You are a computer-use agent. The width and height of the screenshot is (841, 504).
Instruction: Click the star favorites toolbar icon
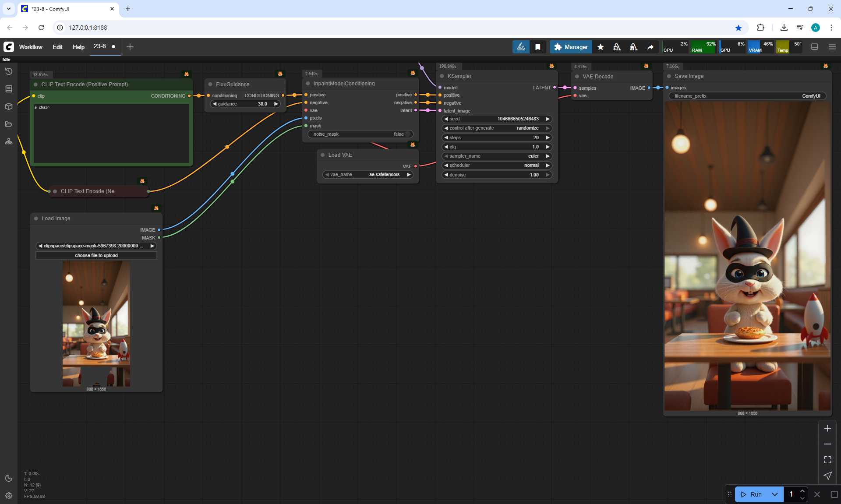click(x=601, y=47)
